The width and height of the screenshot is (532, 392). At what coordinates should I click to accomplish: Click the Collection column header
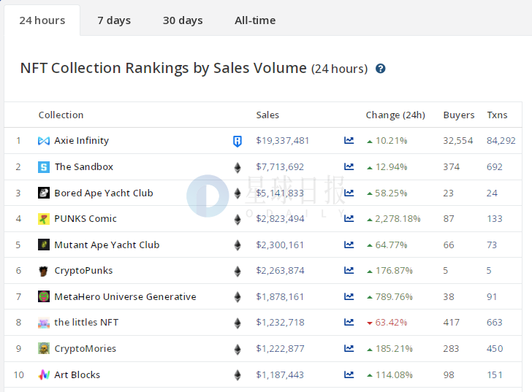coord(61,115)
